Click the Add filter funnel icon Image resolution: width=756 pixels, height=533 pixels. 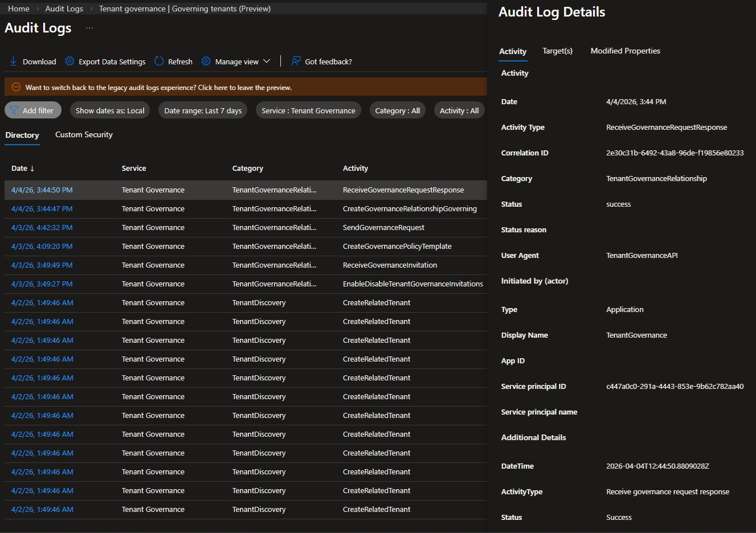point(14,110)
